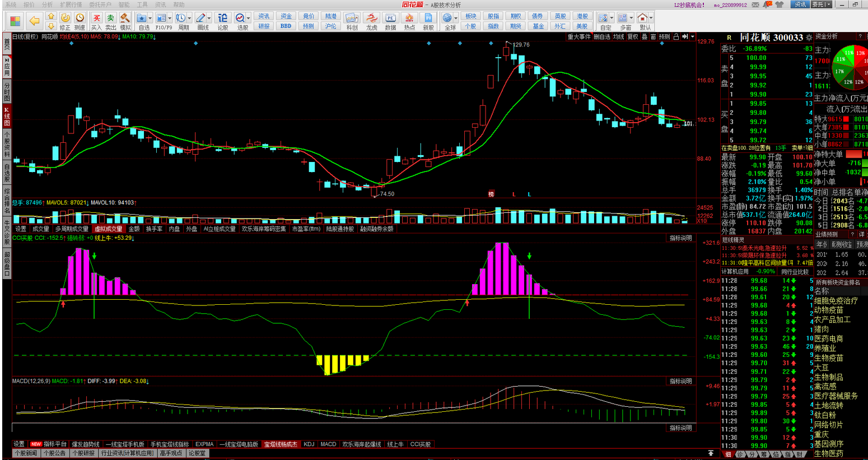Toggle 复权 price adjustment mode

[633, 36]
